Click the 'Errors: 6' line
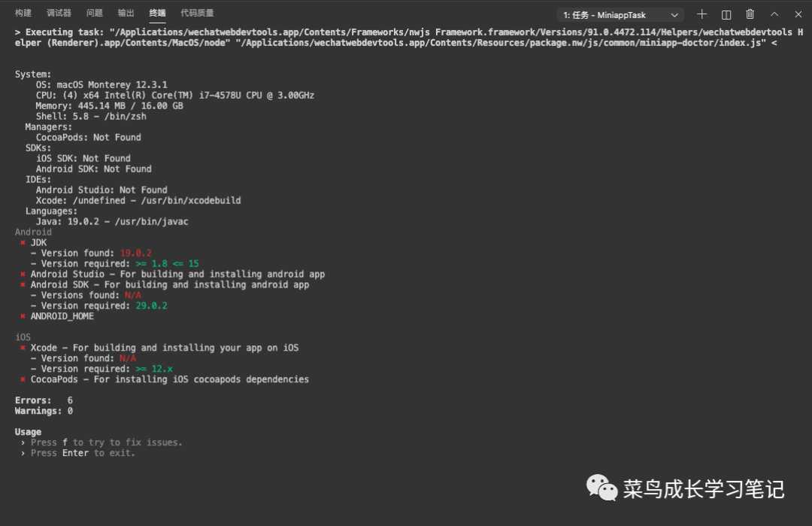The image size is (812, 526). coord(44,400)
